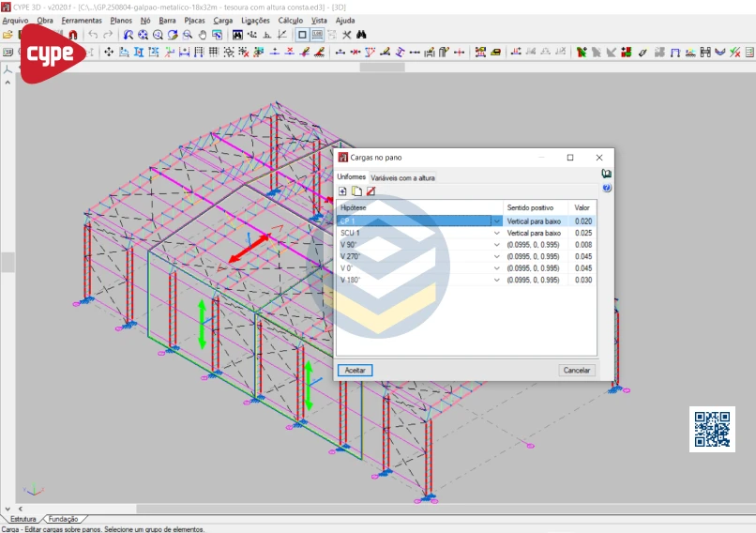This screenshot has width=756, height=533.
Task: Click the Aceitar button
Action: (x=355, y=371)
